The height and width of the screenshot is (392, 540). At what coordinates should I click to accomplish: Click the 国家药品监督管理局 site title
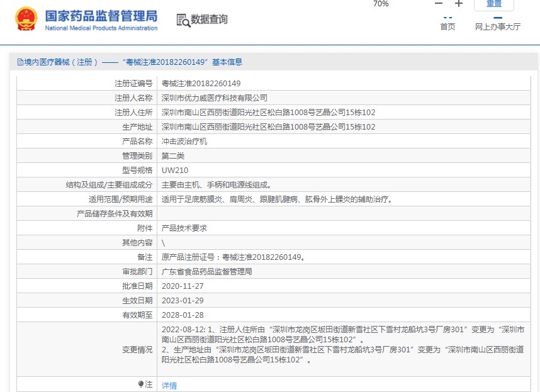click(x=101, y=16)
